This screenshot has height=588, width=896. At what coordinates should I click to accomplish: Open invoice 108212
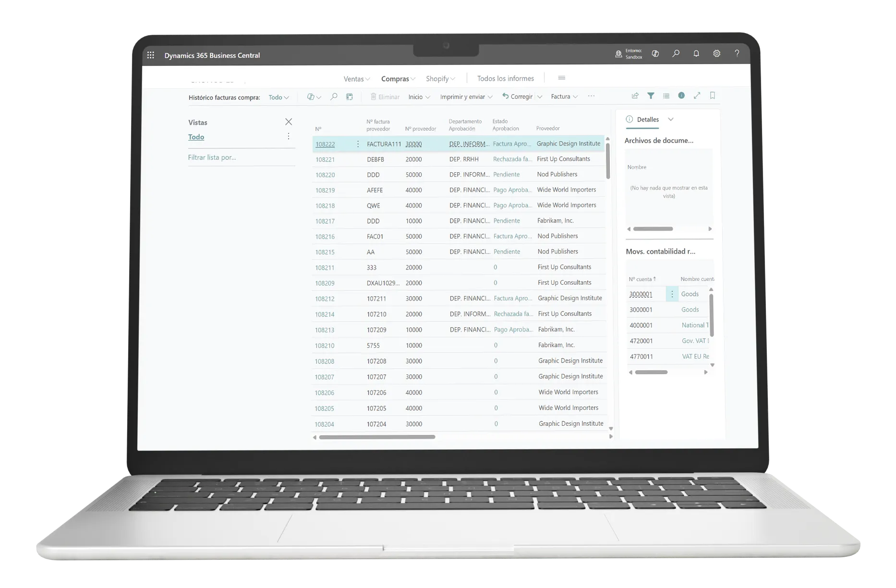pos(325,299)
